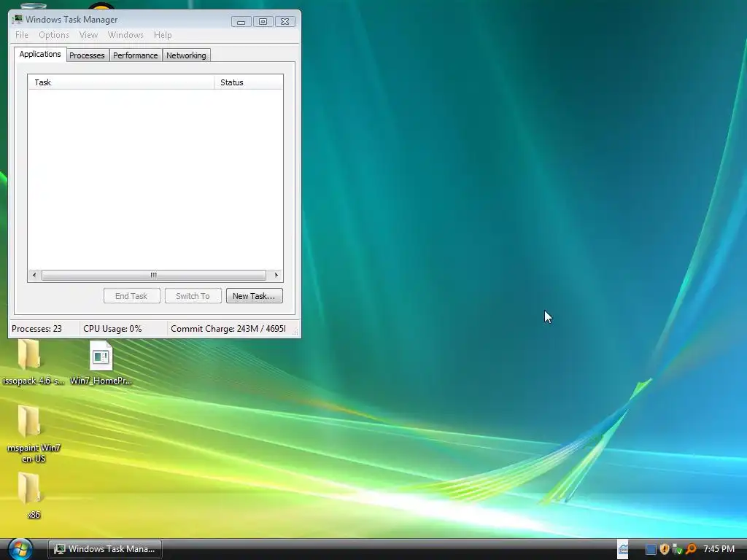Open the Help menu
The width and height of the screenshot is (747, 560).
point(163,35)
